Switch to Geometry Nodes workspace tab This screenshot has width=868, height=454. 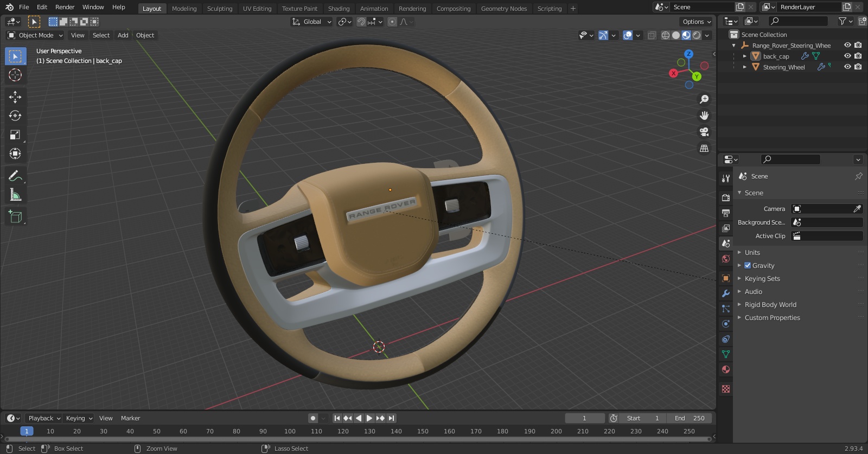[x=504, y=9]
